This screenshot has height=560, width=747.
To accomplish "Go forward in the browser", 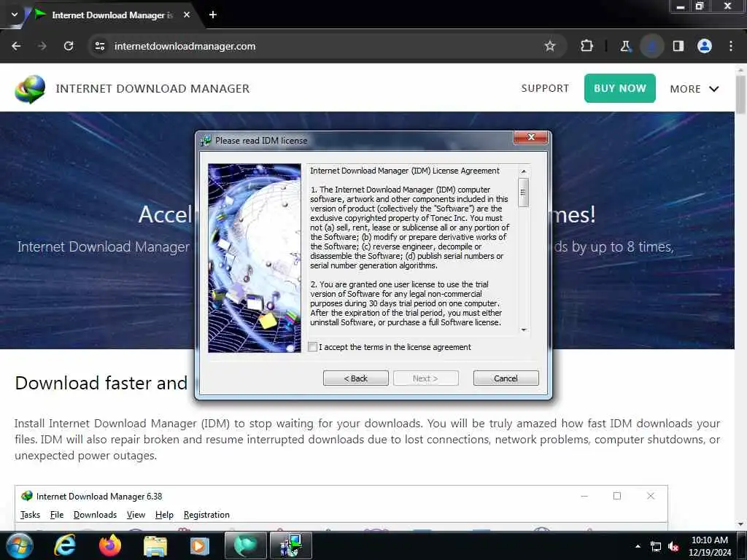I will pos(42,46).
